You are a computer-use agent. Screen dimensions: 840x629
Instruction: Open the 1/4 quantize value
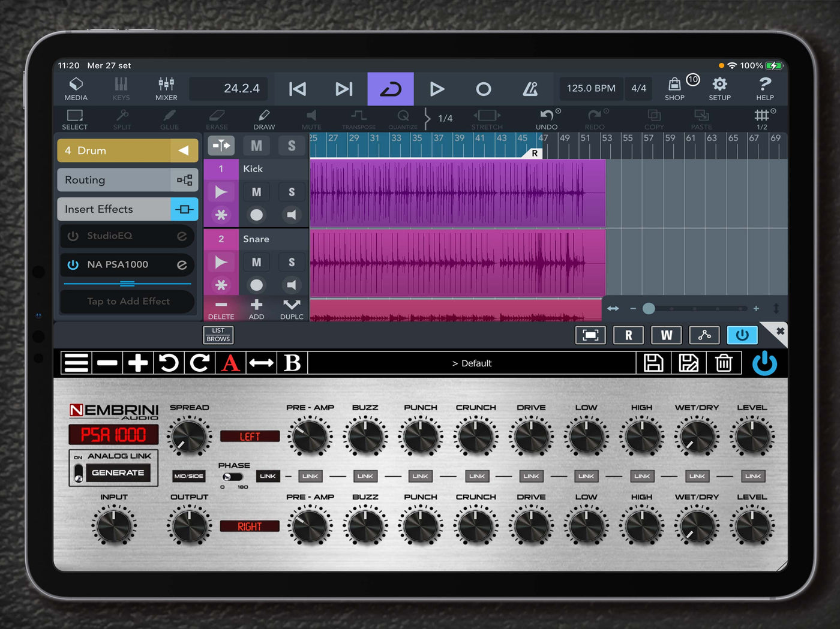click(x=445, y=119)
